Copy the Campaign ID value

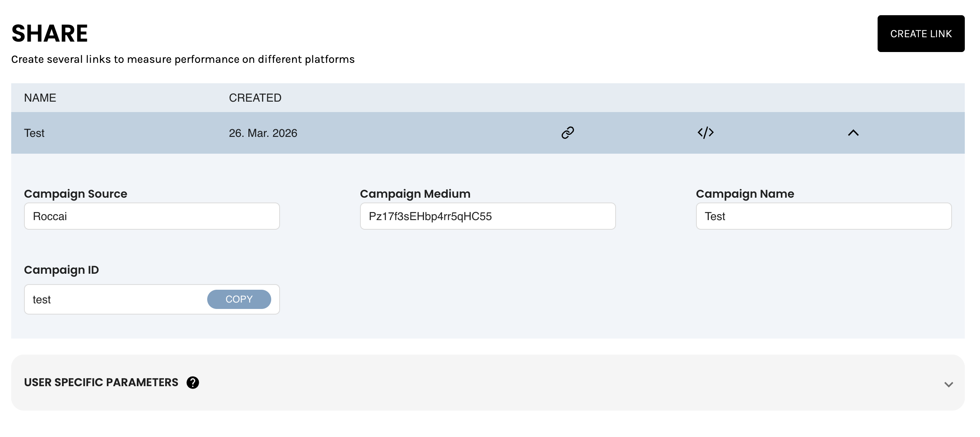point(239,299)
